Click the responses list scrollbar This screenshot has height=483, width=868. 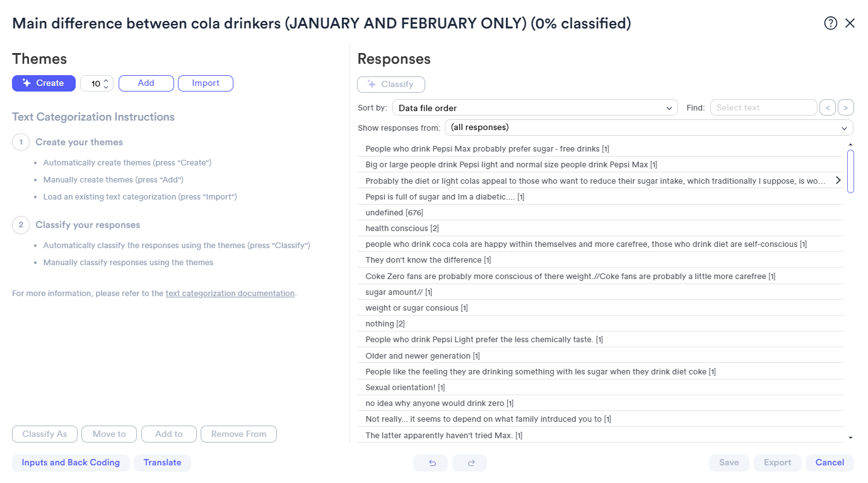[x=850, y=171]
